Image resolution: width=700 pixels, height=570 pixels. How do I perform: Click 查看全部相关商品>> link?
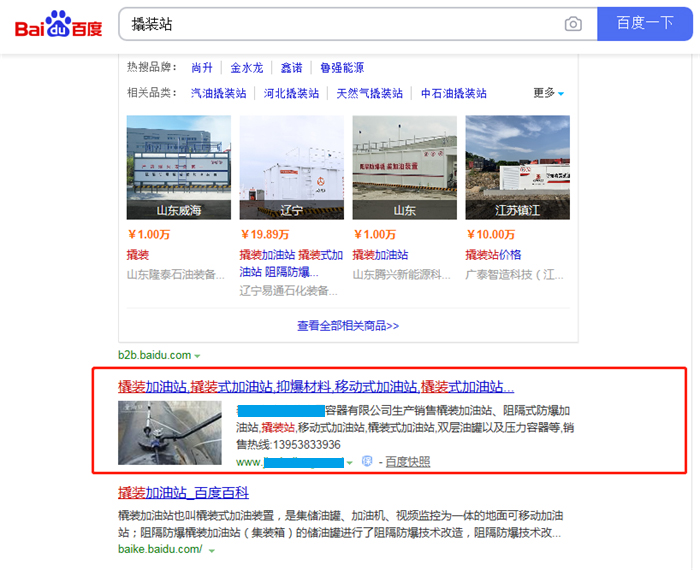[348, 326]
